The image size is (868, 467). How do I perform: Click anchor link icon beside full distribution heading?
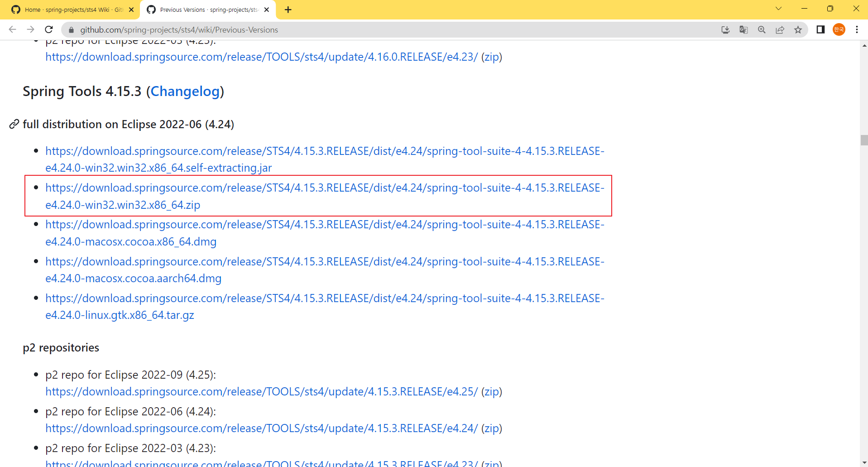point(14,124)
